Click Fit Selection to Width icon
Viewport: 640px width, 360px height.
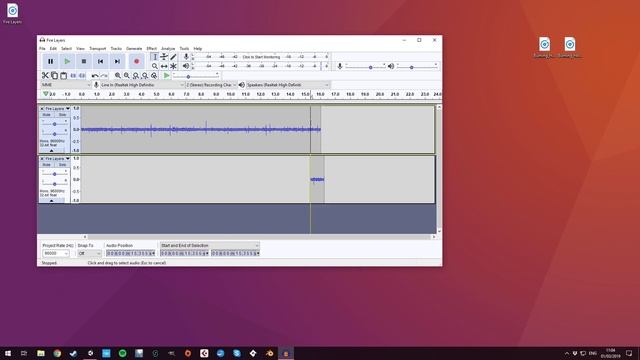click(136, 76)
